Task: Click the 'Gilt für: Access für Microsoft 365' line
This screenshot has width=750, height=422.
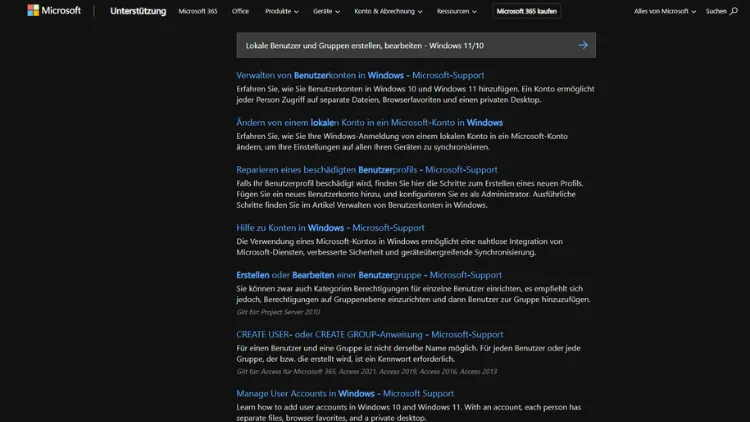Action: click(366, 371)
